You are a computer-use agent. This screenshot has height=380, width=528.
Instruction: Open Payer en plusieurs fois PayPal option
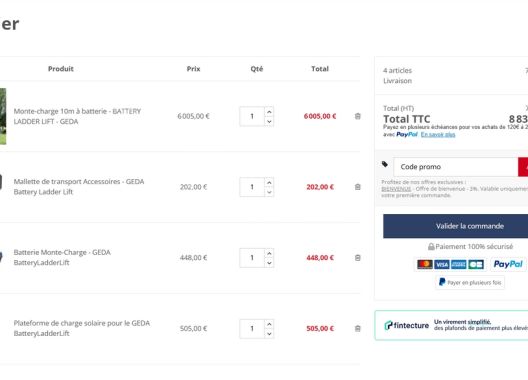coord(470,282)
